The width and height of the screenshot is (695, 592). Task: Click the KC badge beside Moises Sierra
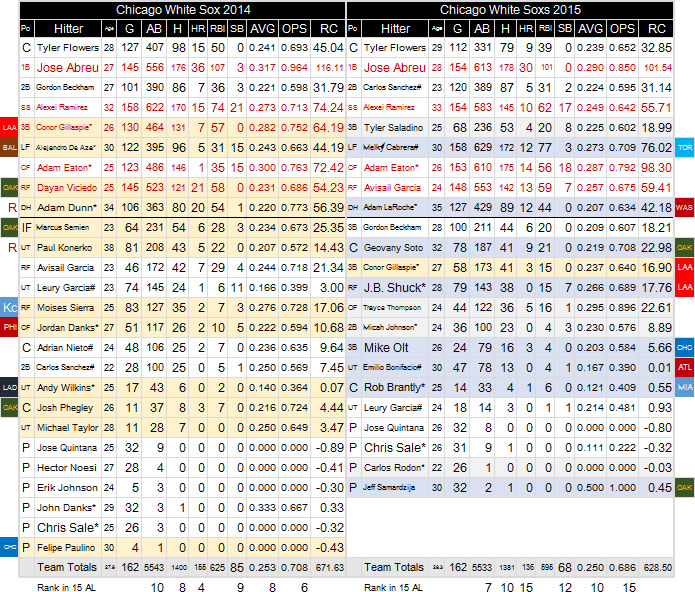(x=9, y=308)
